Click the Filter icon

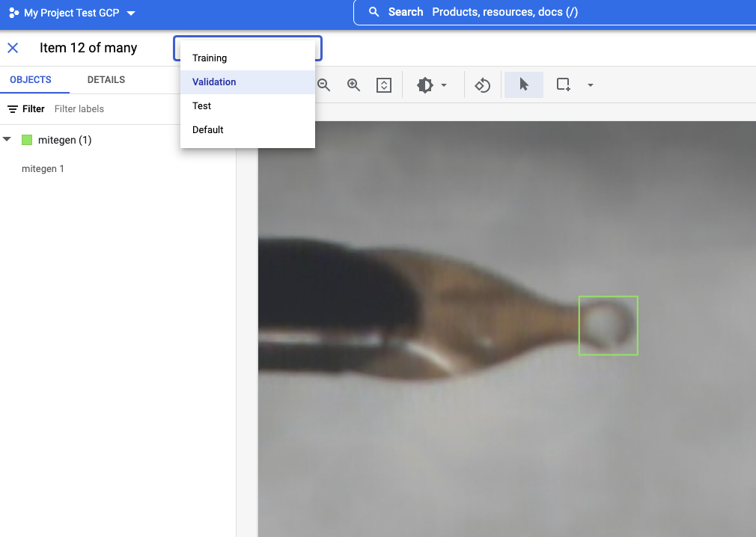(x=13, y=109)
